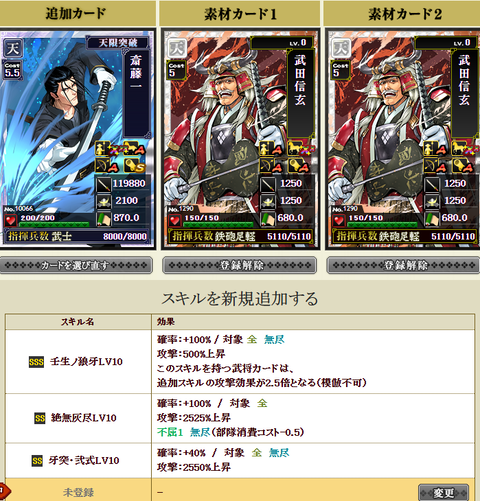This screenshot has height=501, width=480.
Task: Click the skill name 壬生ノ狼牙LV10
Action: coord(86,362)
